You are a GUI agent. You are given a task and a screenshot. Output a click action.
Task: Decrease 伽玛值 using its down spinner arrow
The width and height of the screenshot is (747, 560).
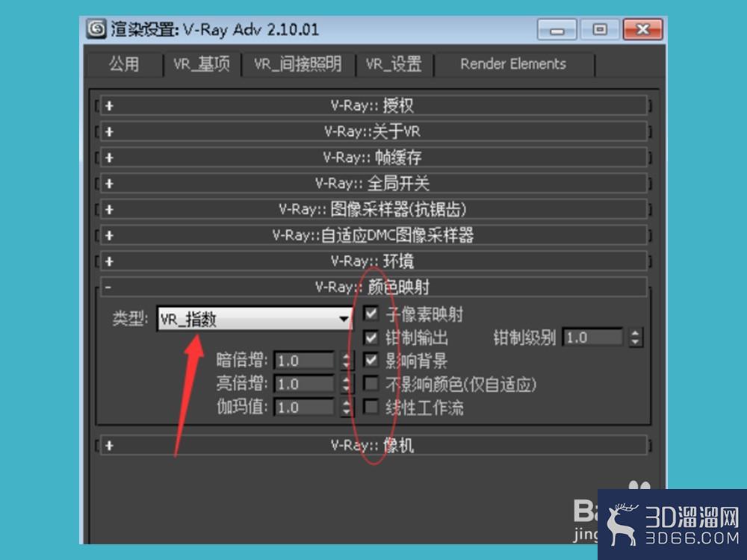pos(346,411)
